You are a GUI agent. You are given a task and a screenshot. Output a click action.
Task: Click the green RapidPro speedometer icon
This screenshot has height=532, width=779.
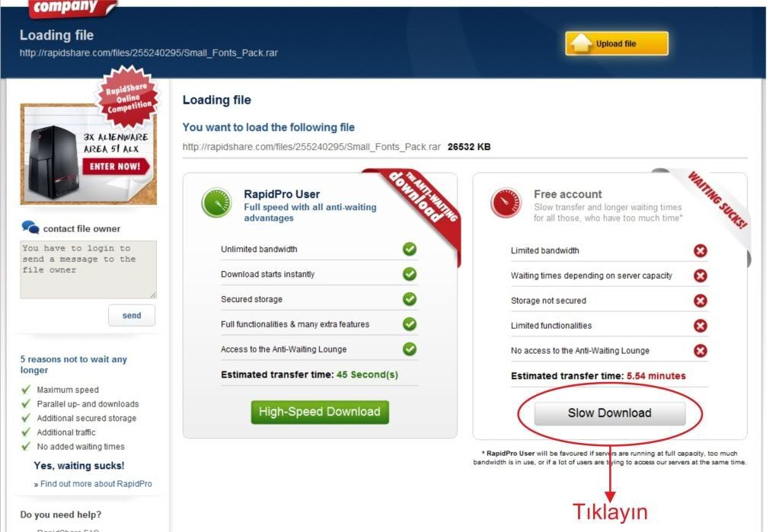coord(216,203)
